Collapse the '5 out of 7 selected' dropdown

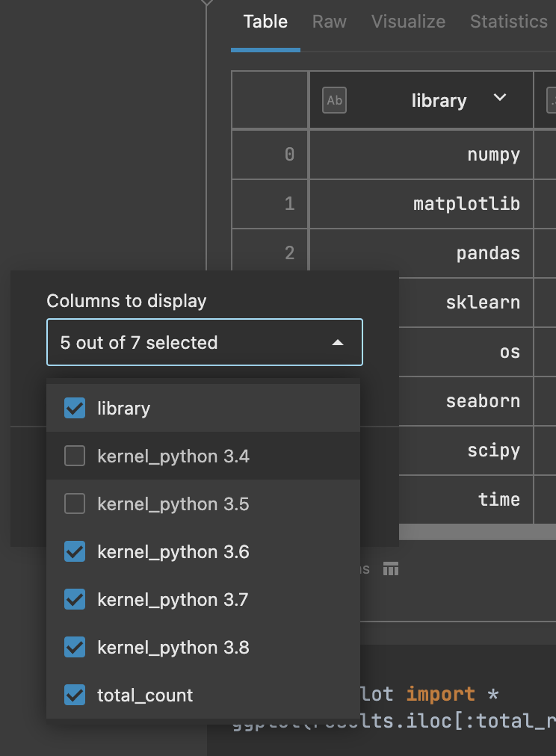click(336, 342)
